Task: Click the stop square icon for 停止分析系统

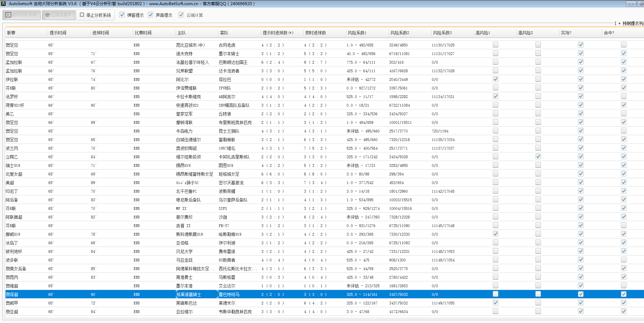Action: [82, 15]
